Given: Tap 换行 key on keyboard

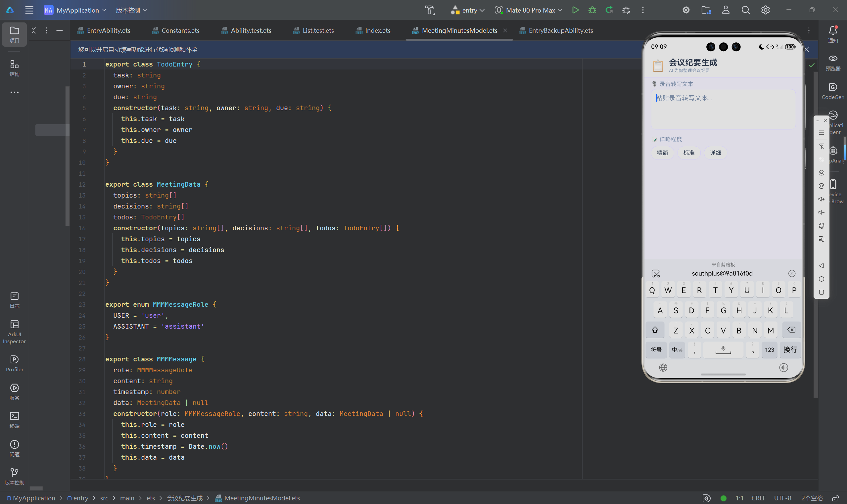Looking at the screenshot, I should 790,350.
